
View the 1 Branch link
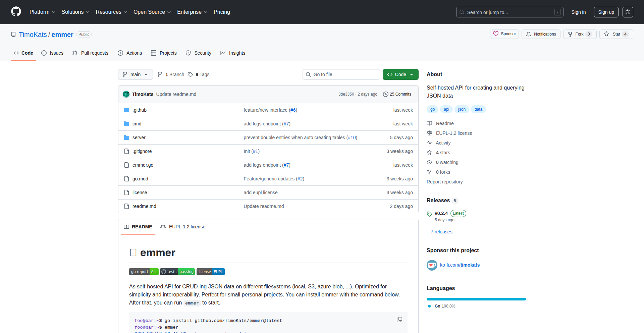pos(171,74)
